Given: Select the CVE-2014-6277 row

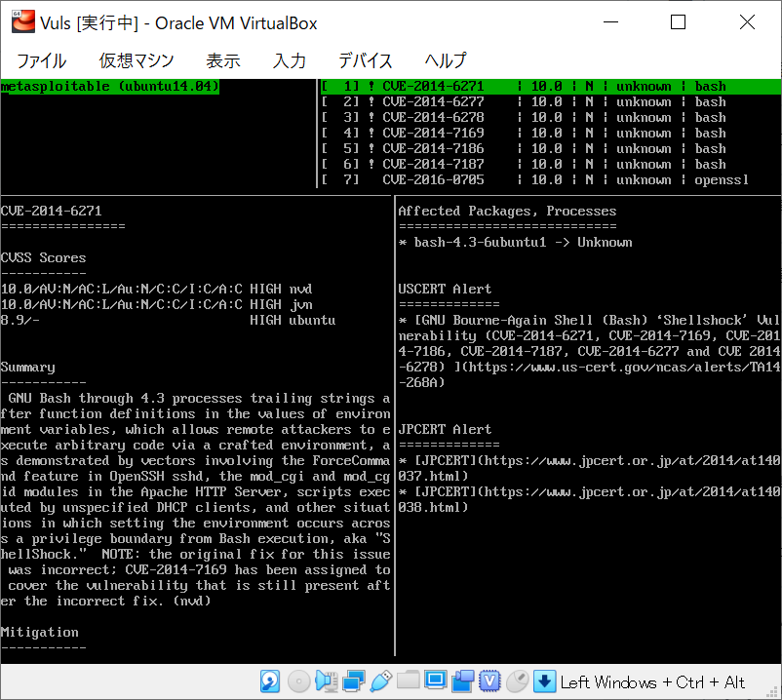Looking at the screenshot, I should click(x=551, y=101).
